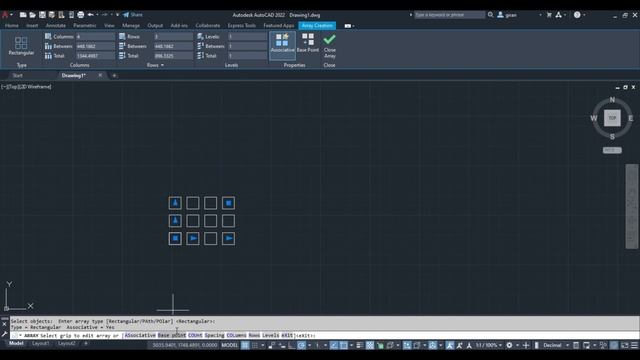Open the signed-in user account menu
This screenshot has height=360, width=640.
(507, 15)
